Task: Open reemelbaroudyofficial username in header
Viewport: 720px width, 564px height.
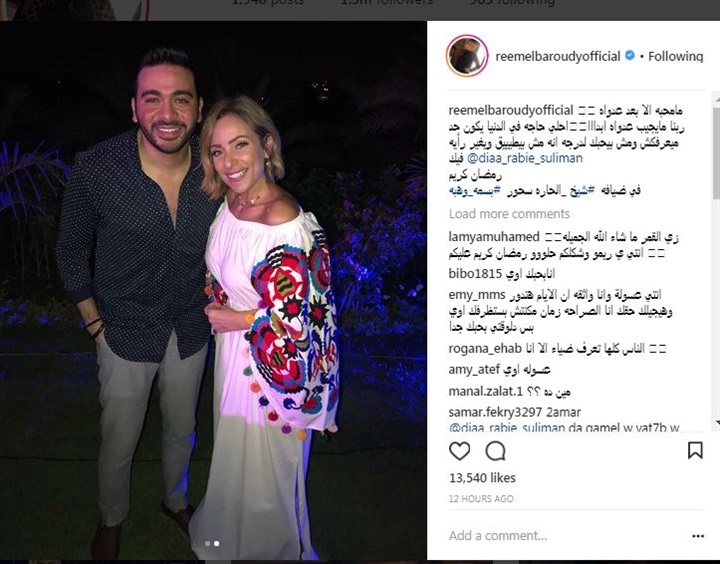Action: pyautogui.click(x=557, y=56)
